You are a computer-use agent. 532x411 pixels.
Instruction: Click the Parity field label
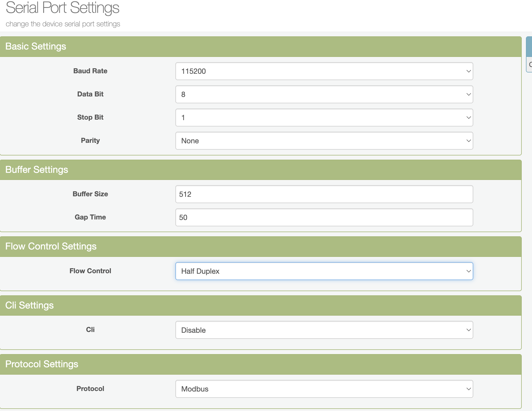point(90,140)
